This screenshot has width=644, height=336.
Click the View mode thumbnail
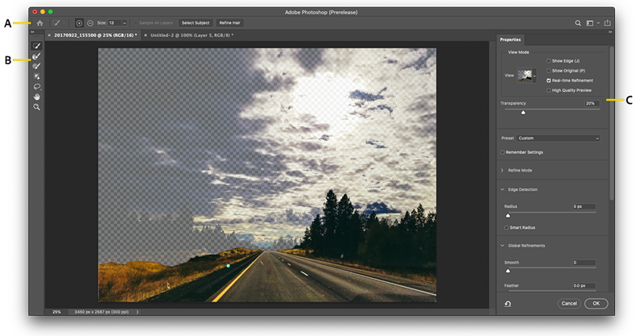tap(525, 76)
